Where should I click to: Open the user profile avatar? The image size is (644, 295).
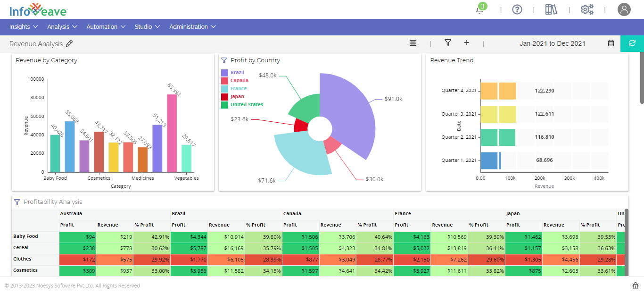pos(624,9)
